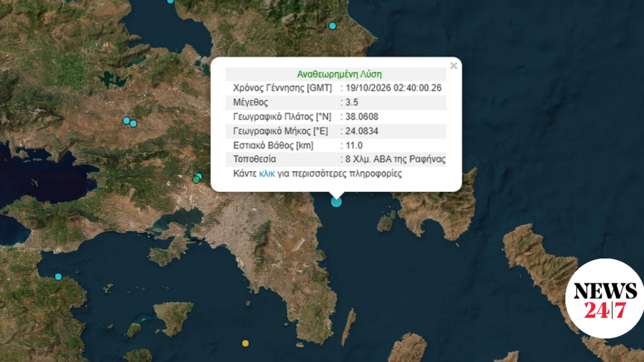
Task: Close the earthquake info popup
Action: point(454,66)
